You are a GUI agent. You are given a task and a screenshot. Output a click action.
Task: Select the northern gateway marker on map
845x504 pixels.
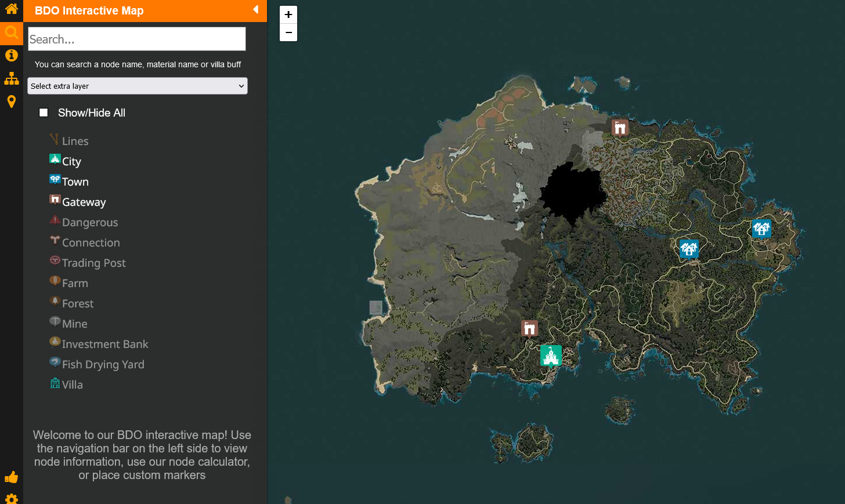point(620,128)
